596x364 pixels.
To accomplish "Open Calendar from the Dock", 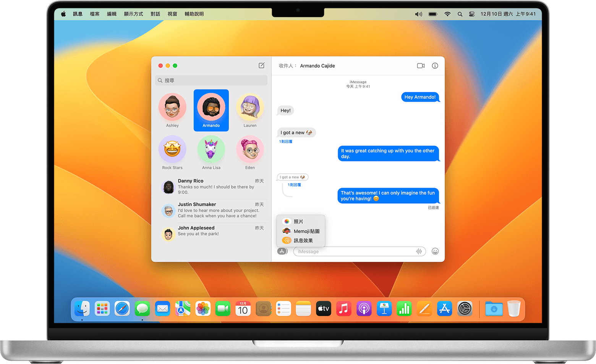I will point(243,308).
